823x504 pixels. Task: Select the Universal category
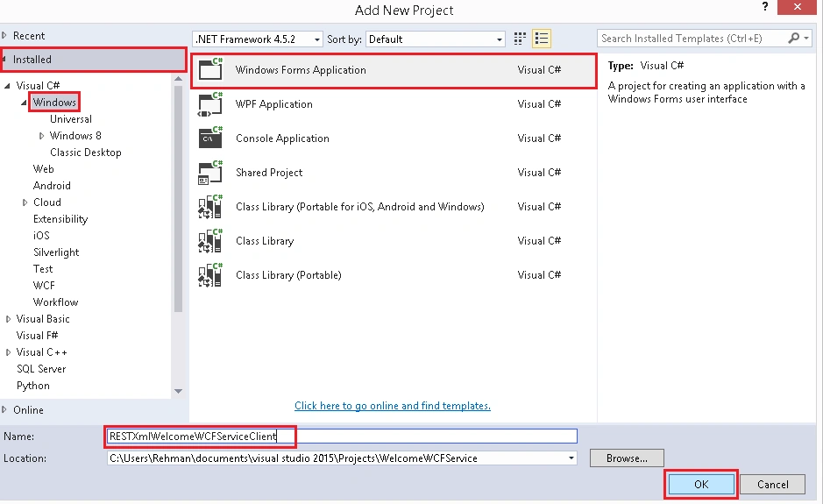(71, 119)
